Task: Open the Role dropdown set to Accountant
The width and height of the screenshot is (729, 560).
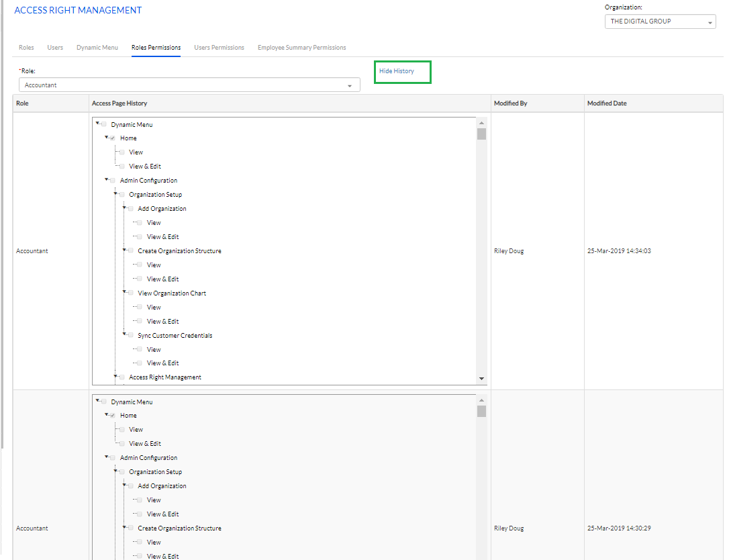Action: 189,85
